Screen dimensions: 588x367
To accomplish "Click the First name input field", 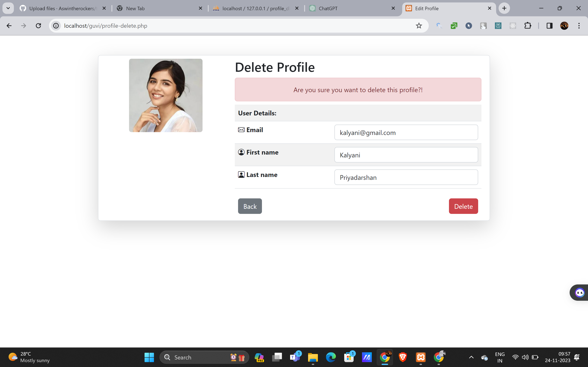I will [x=406, y=155].
